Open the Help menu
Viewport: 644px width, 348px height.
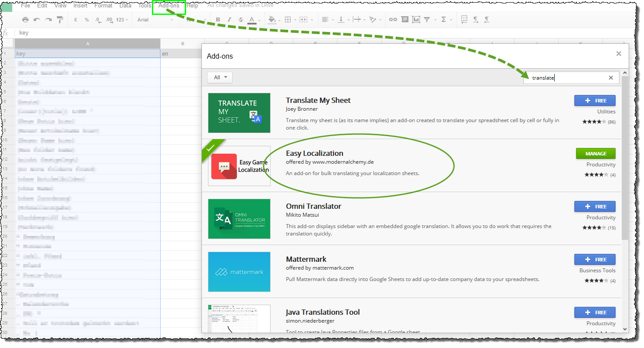point(192,6)
